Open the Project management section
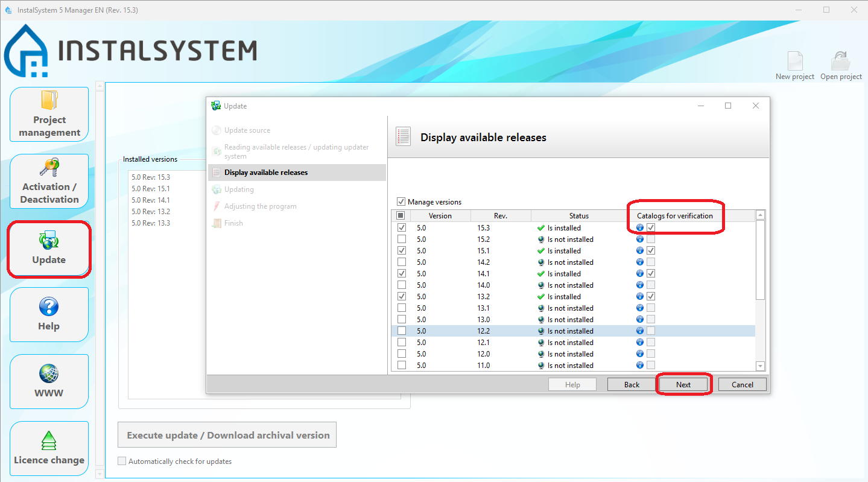Viewport: 868px width, 482px height. pos(49,114)
